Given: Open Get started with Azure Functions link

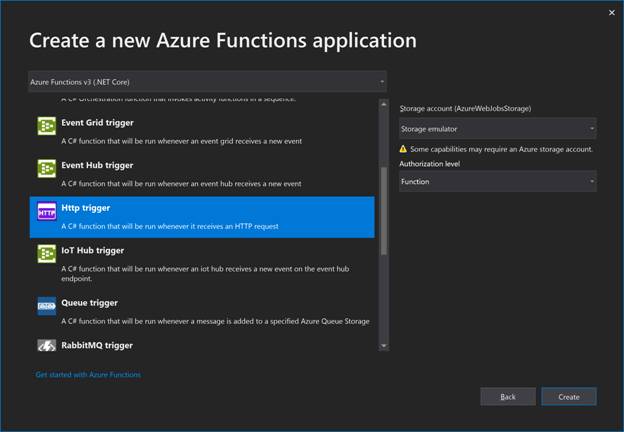Looking at the screenshot, I should 88,375.
